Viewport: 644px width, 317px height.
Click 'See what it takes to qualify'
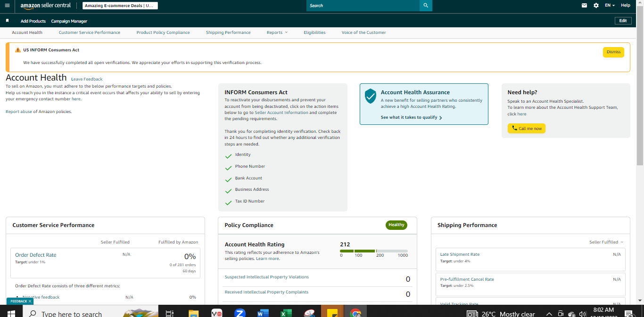click(411, 117)
